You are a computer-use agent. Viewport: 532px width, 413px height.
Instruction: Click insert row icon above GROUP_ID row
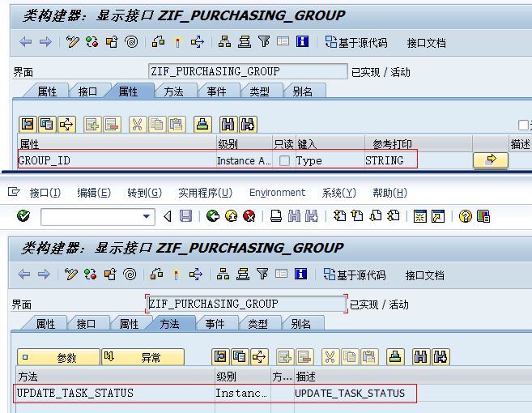click(92, 125)
